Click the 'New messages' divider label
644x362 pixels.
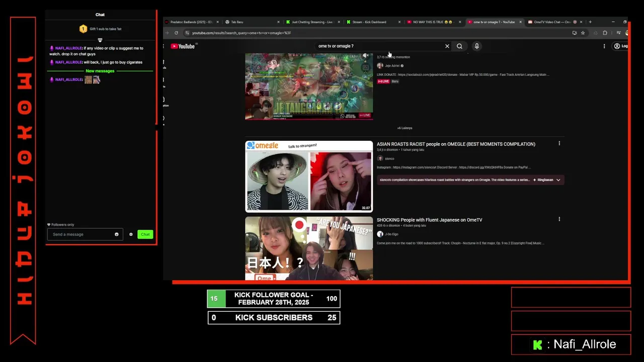(100, 71)
